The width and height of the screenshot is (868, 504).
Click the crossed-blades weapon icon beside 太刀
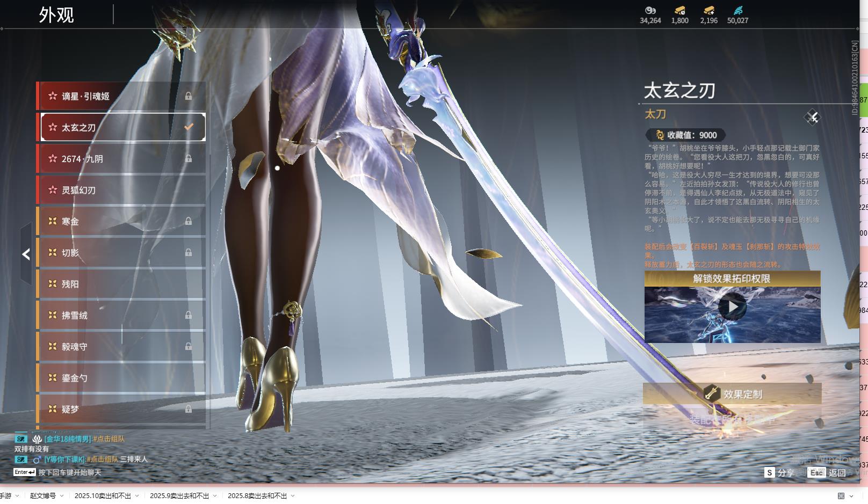(x=812, y=117)
